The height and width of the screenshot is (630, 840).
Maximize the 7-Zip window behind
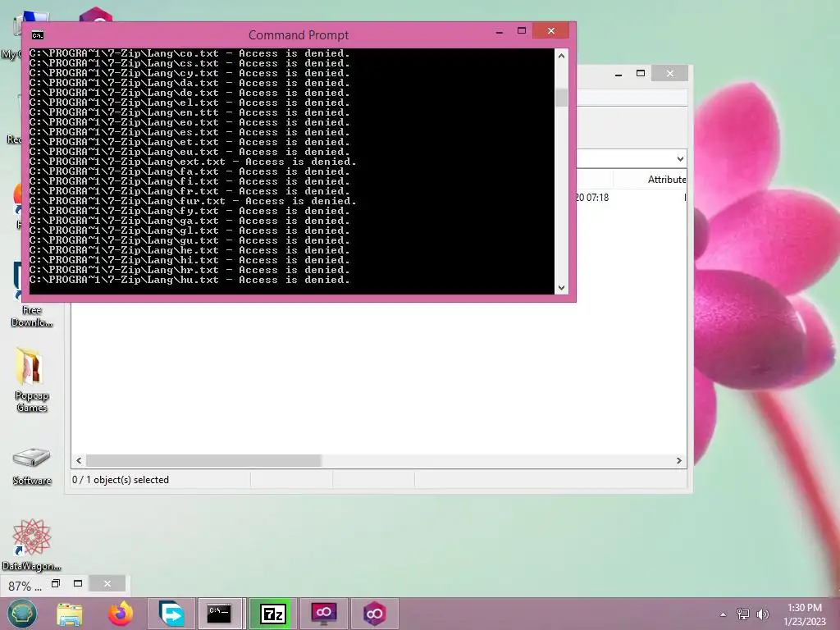640,73
